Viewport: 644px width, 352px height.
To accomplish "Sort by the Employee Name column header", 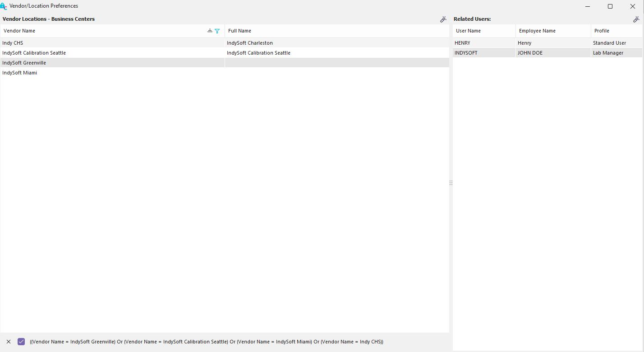I will [x=552, y=31].
